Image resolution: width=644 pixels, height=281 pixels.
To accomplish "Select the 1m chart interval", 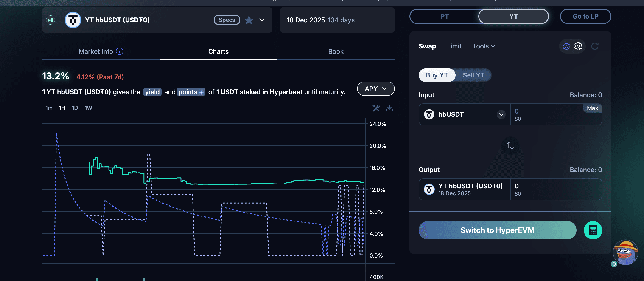I will [x=49, y=108].
